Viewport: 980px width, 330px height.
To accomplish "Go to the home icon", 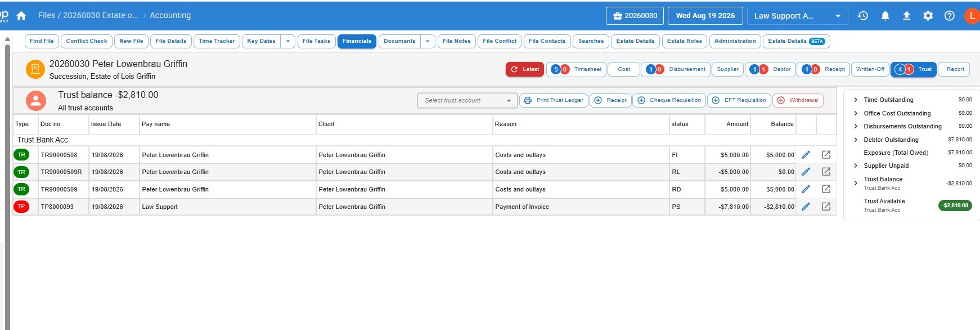I will (x=21, y=16).
